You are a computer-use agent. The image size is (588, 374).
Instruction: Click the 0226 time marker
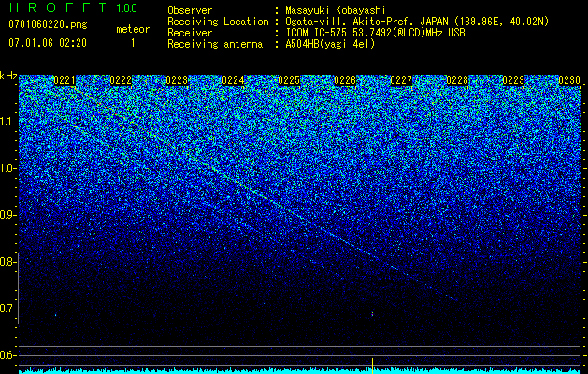pyautogui.click(x=345, y=80)
